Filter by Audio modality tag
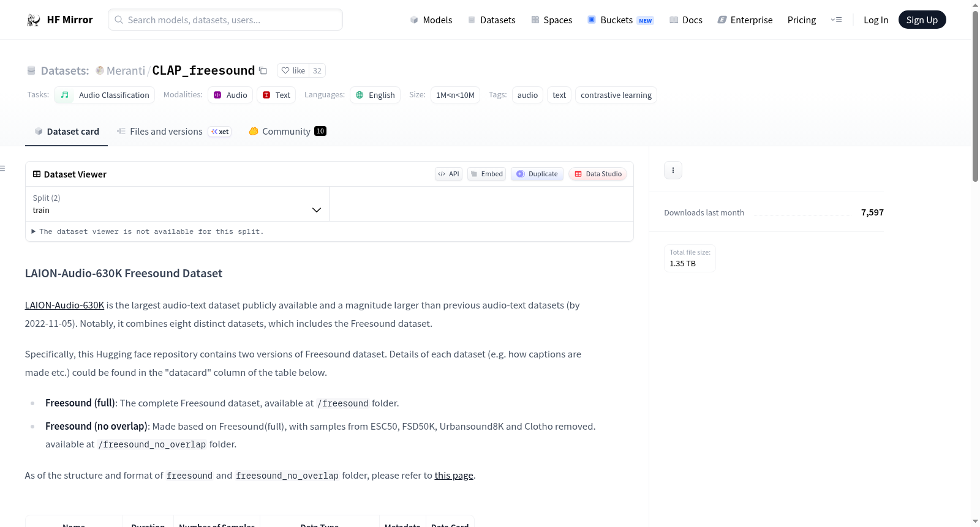This screenshot has width=980, height=527. [x=230, y=95]
